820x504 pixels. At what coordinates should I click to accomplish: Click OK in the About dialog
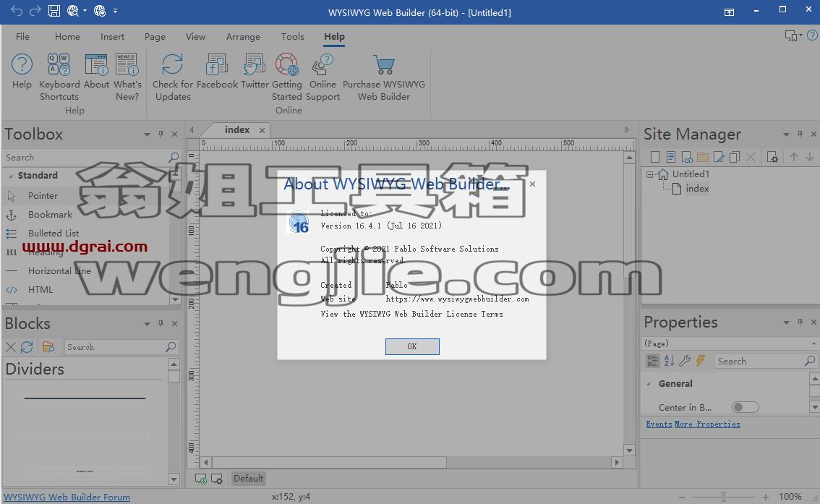[412, 346]
